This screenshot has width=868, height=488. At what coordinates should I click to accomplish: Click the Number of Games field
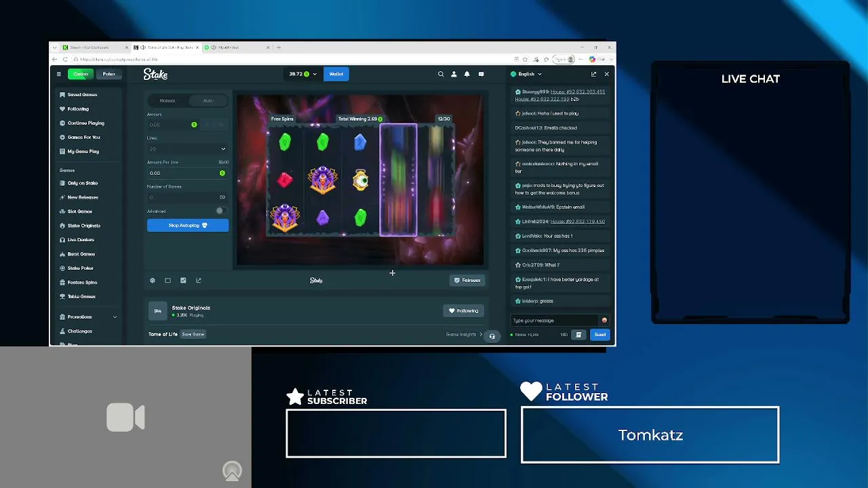pyautogui.click(x=187, y=197)
